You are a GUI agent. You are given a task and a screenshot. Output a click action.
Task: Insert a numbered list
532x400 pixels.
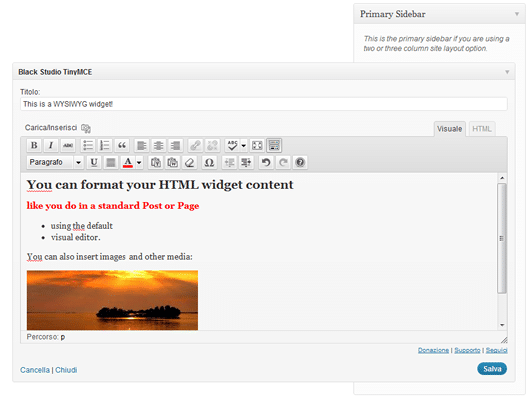[105, 146]
